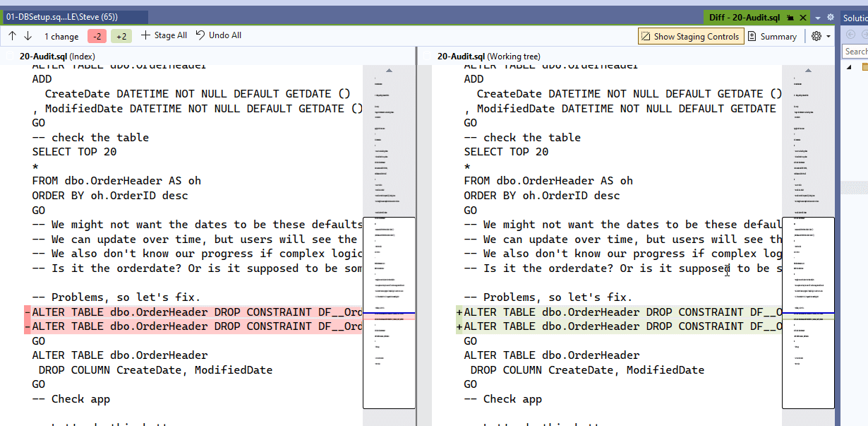The width and height of the screenshot is (868, 426).
Task: Toggle Show Staging Controls
Action: 690,36
